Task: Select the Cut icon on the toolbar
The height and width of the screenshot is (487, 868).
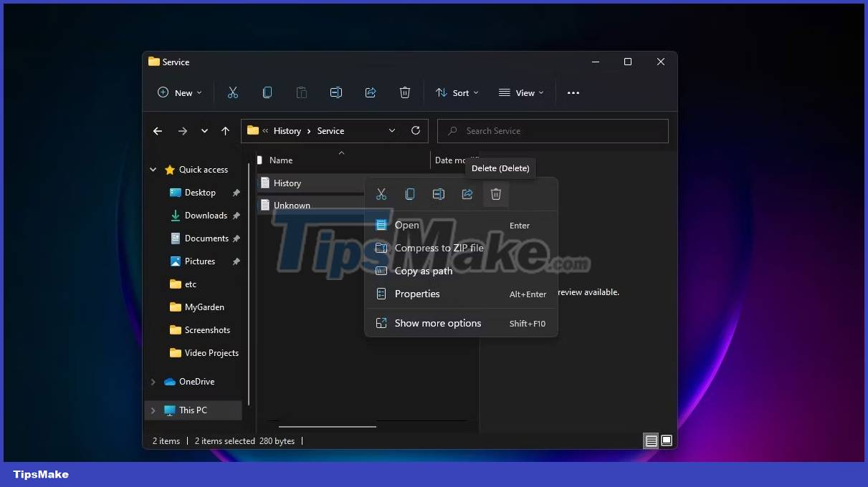Action: (x=232, y=92)
